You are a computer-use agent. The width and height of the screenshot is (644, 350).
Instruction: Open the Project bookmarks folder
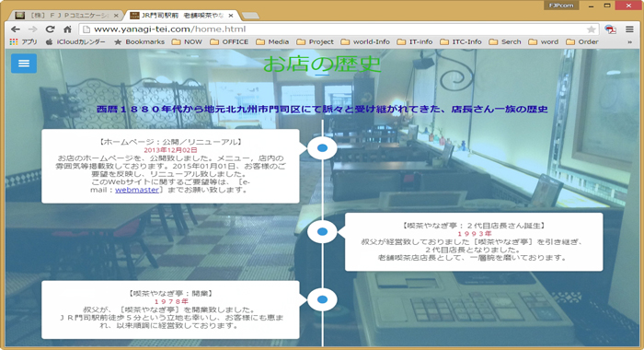(315, 41)
